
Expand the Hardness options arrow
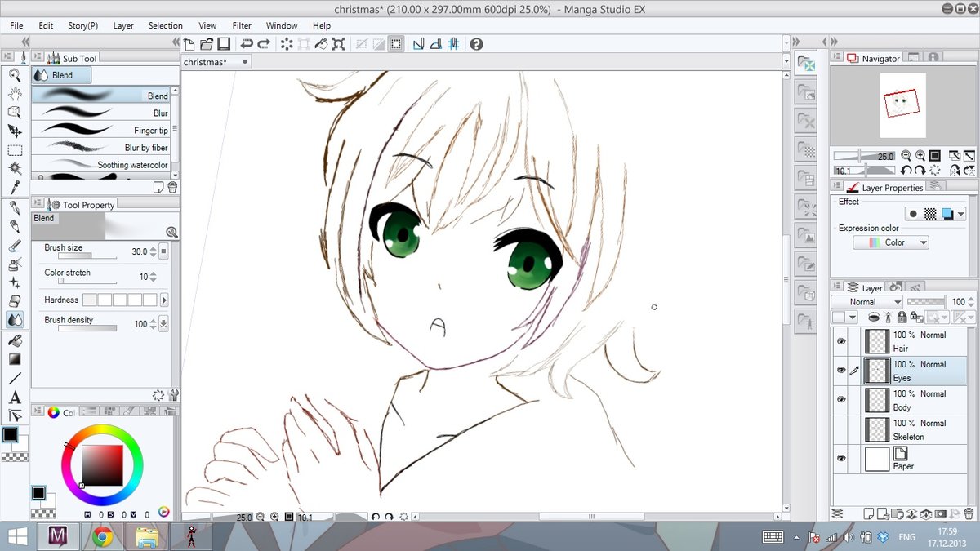click(164, 300)
